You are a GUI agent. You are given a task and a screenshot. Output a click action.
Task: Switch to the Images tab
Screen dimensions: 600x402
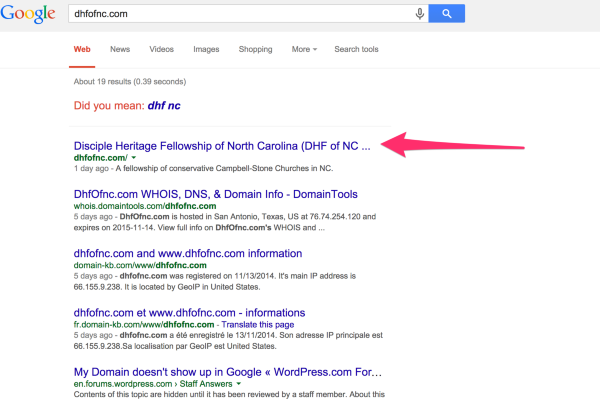click(x=206, y=49)
